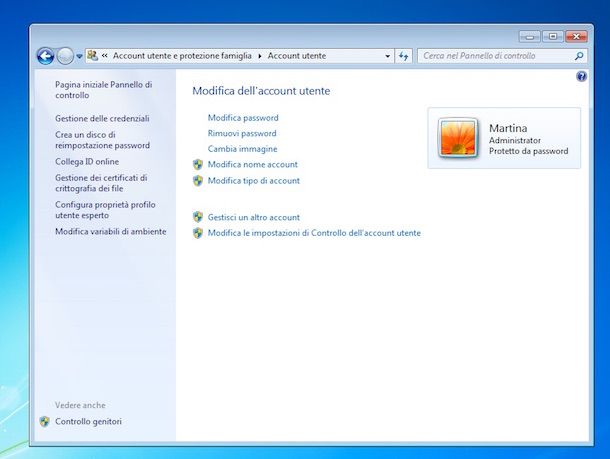Click 'Account utente e protezione famiglia' breadcrumb
This screenshot has width=610, height=459.
tap(184, 56)
